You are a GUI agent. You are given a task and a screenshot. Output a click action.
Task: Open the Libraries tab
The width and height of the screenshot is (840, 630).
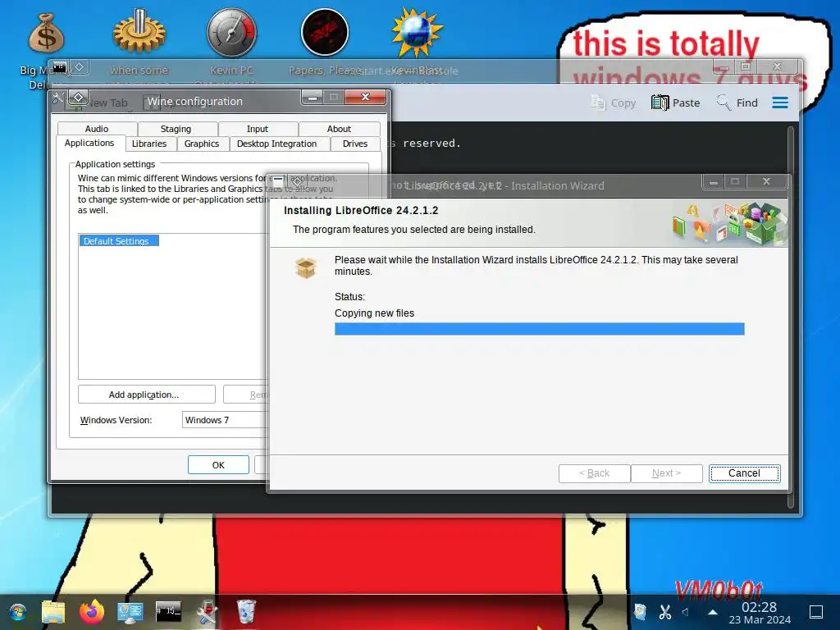tap(149, 144)
